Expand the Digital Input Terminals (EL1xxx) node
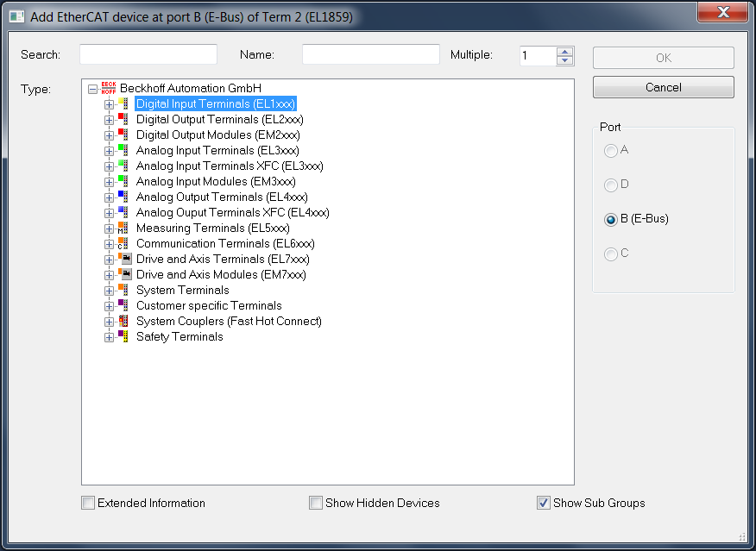The width and height of the screenshot is (756, 551). pos(109,104)
